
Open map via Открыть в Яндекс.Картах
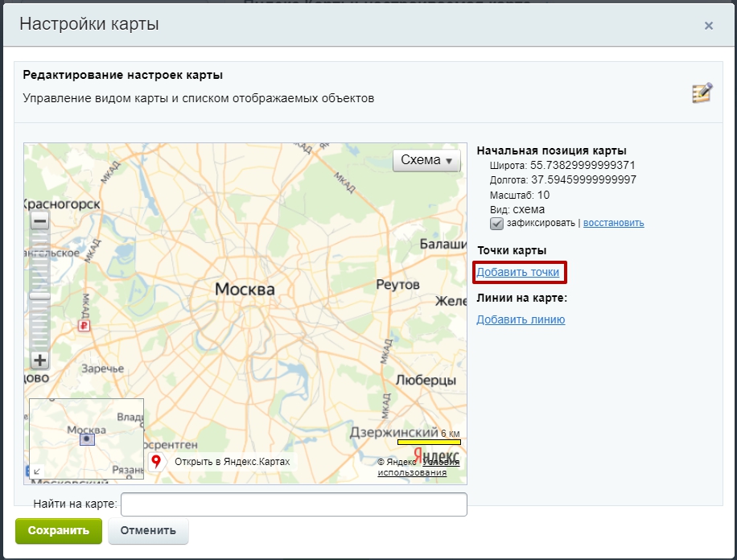(233, 462)
